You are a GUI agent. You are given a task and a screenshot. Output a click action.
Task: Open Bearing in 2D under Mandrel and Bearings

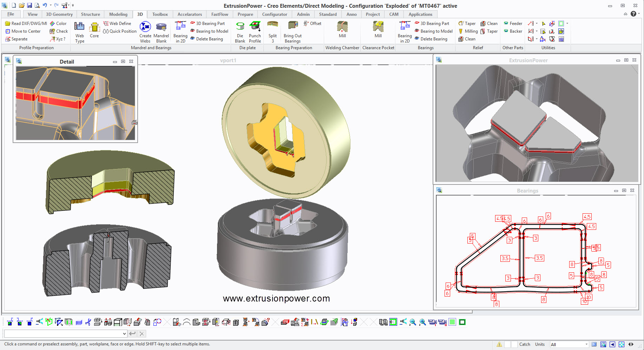click(180, 32)
